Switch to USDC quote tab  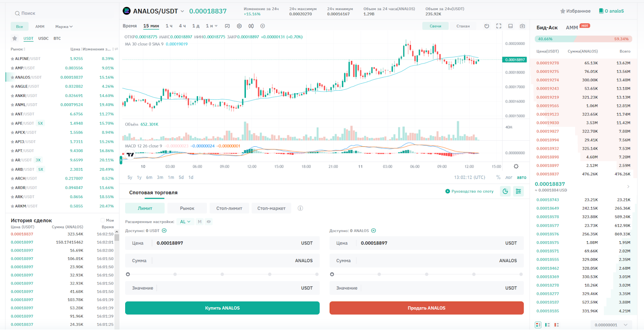pyautogui.click(x=43, y=39)
